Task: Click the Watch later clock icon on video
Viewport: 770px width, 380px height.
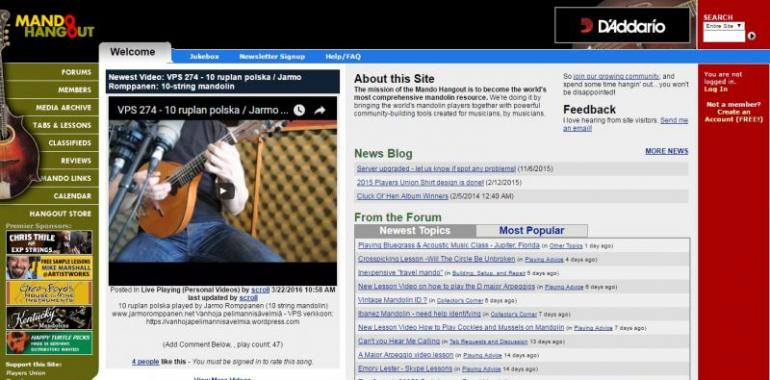Action: click(x=299, y=110)
